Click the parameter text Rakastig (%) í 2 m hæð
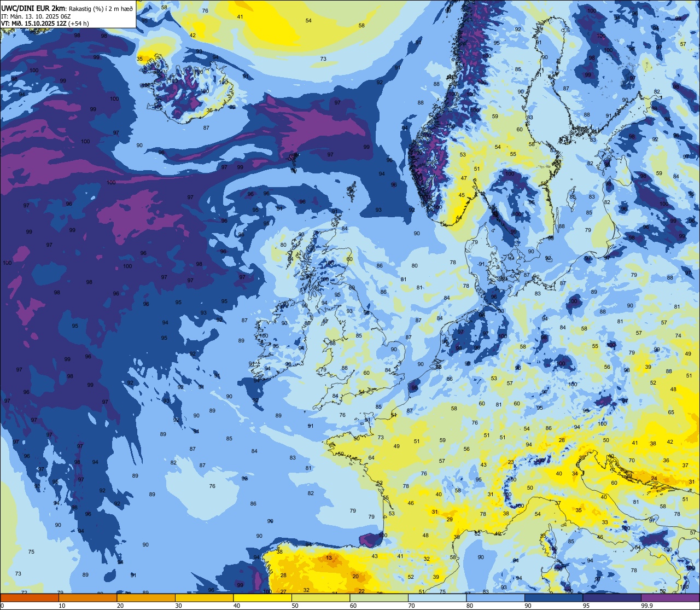 tap(101, 9)
